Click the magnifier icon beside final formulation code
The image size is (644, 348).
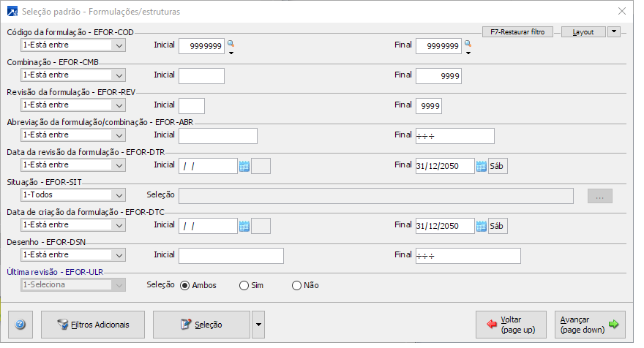tap(468, 44)
